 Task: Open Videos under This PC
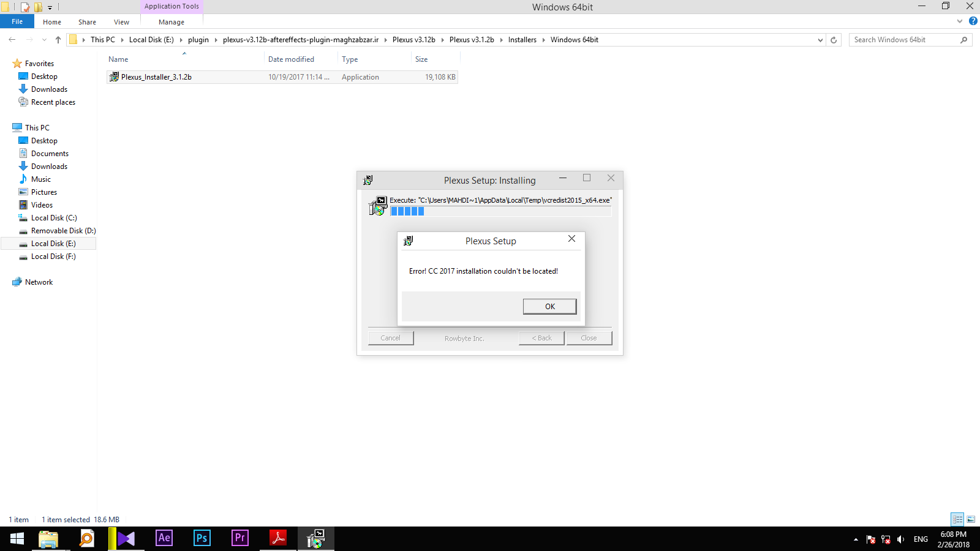click(42, 205)
